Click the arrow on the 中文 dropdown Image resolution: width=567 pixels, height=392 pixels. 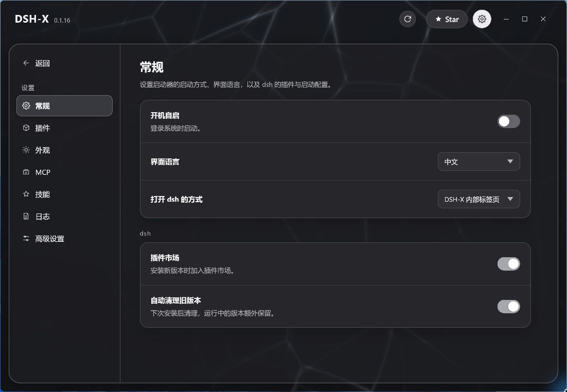click(510, 162)
